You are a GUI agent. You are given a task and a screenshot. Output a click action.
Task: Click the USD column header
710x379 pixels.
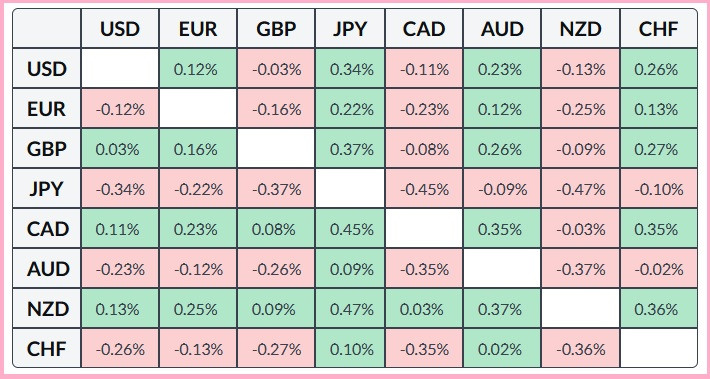click(x=120, y=29)
